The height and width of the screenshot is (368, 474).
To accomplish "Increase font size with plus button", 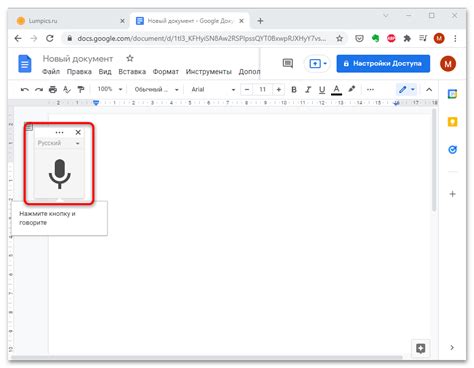I will (x=278, y=89).
